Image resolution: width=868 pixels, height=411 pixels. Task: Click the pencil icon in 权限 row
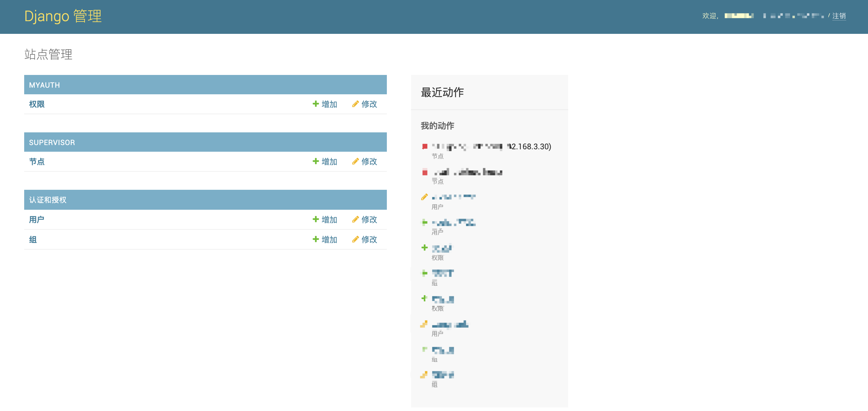click(355, 104)
